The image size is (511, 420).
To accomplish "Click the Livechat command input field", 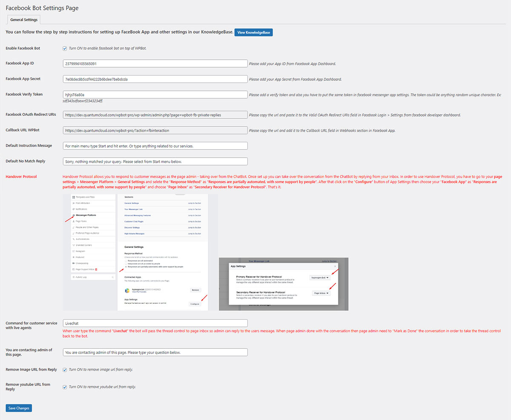I will point(155,323).
